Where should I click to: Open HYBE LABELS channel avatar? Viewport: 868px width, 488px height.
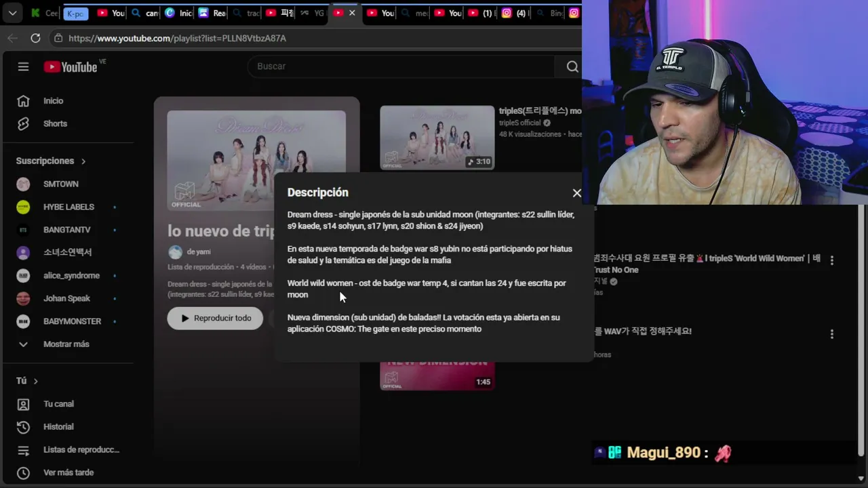click(x=23, y=207)
